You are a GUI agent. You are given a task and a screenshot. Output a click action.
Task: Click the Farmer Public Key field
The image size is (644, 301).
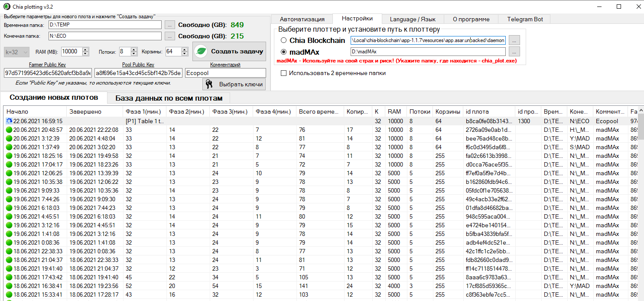click(x=48, y=73)
